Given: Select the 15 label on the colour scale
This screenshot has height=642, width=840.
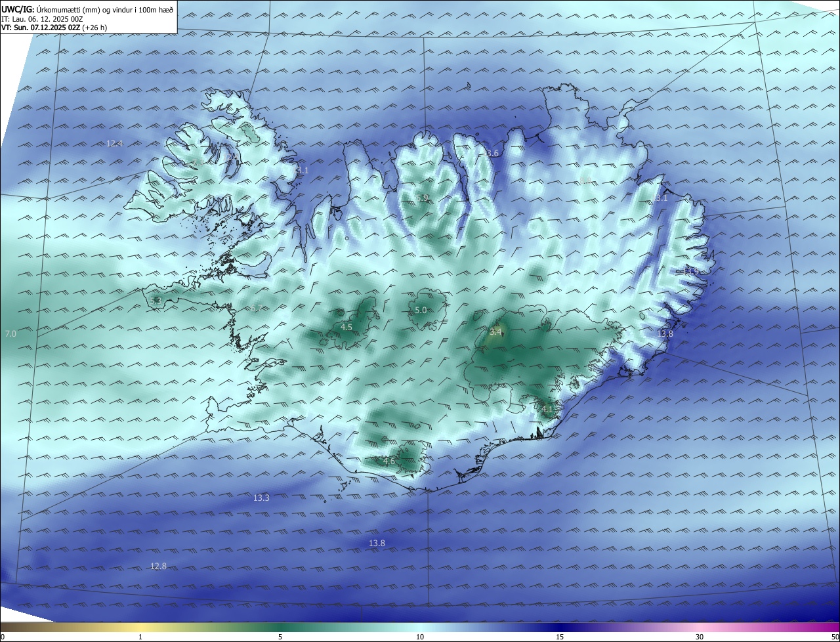Looking at the screenshot, I should [x=560, y=637].
